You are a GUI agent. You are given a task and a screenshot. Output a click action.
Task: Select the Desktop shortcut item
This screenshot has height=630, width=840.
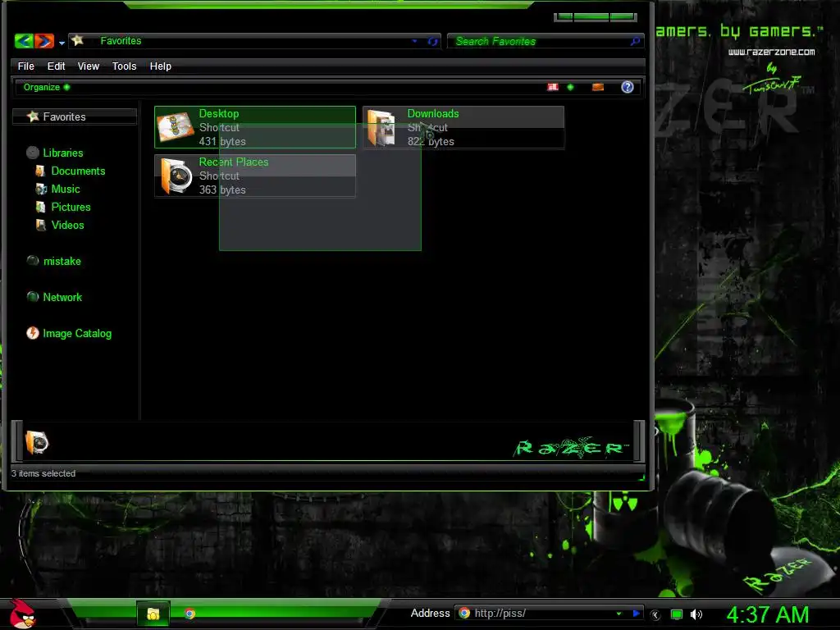[255, 127]
